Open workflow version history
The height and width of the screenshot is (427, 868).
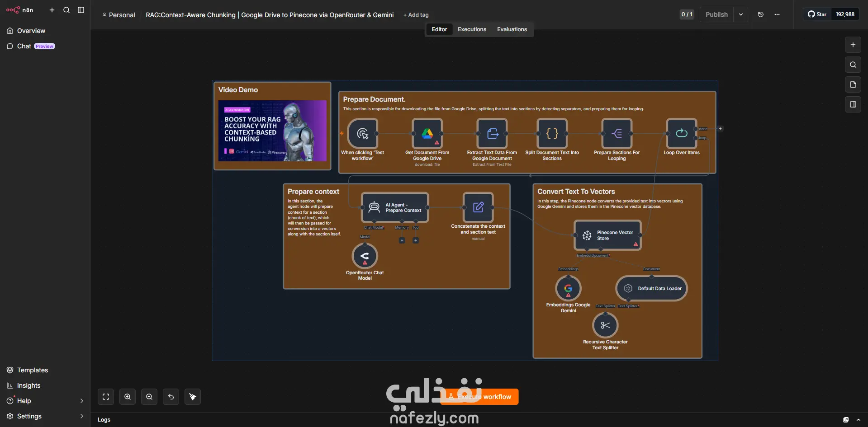761,14
